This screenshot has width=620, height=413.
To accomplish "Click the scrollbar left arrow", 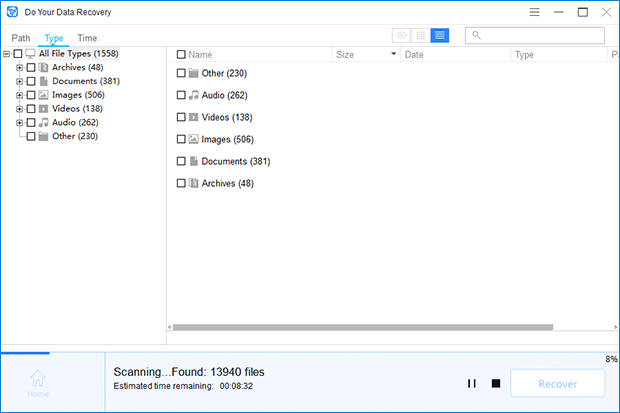I will 170,327.
